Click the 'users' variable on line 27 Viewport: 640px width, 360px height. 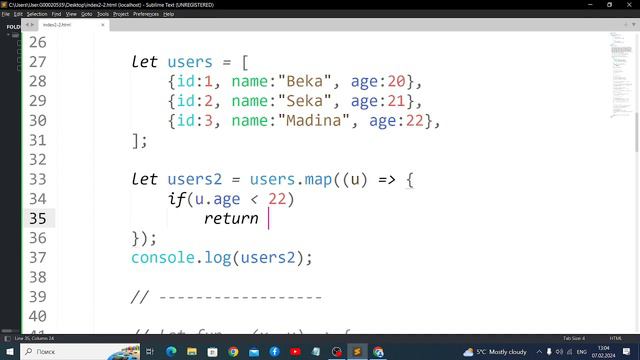click(190, 62)
